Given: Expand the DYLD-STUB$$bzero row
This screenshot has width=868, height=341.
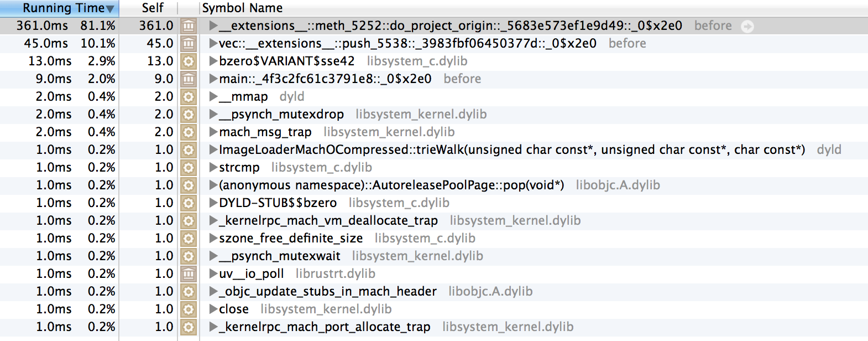Looking at the screenshot, I should (213, 203).
